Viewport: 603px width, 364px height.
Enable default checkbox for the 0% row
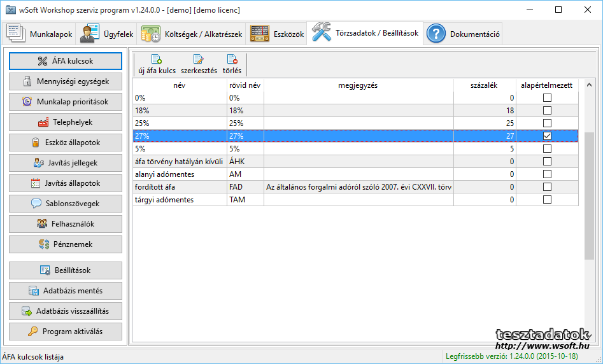coord(547,98)
